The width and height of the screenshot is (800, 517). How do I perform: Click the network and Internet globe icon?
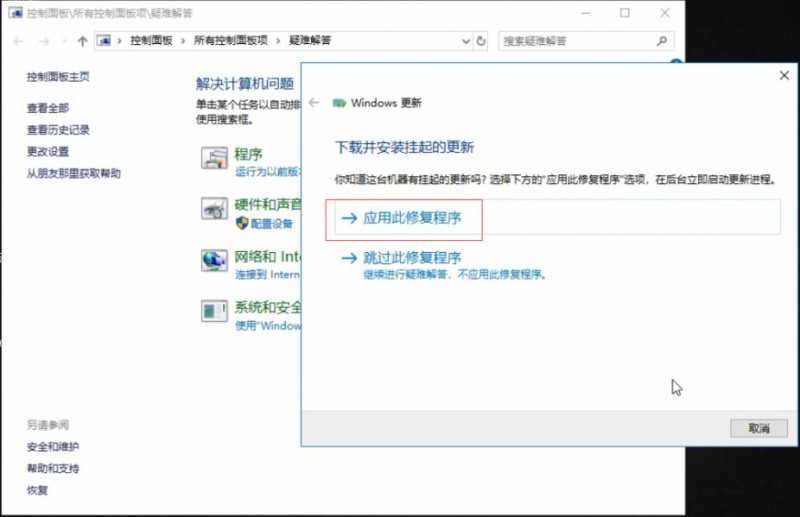214,260
